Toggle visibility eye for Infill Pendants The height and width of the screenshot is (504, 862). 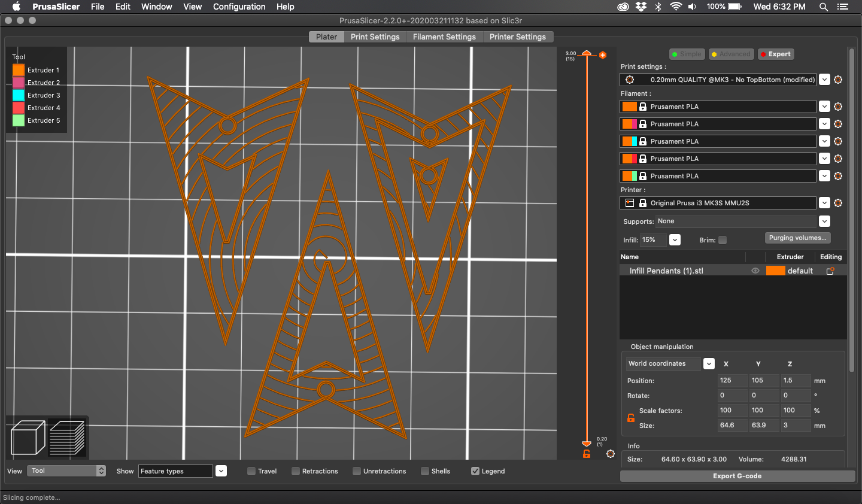point(755,271)
